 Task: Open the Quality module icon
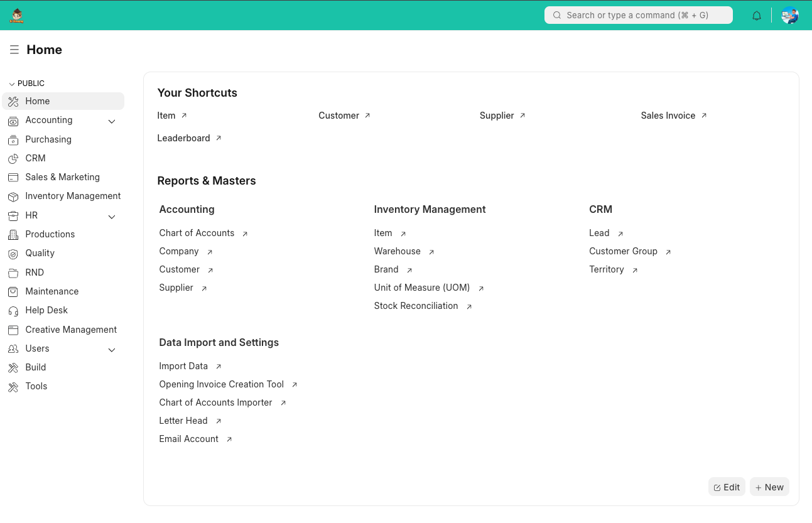[13, 253]
